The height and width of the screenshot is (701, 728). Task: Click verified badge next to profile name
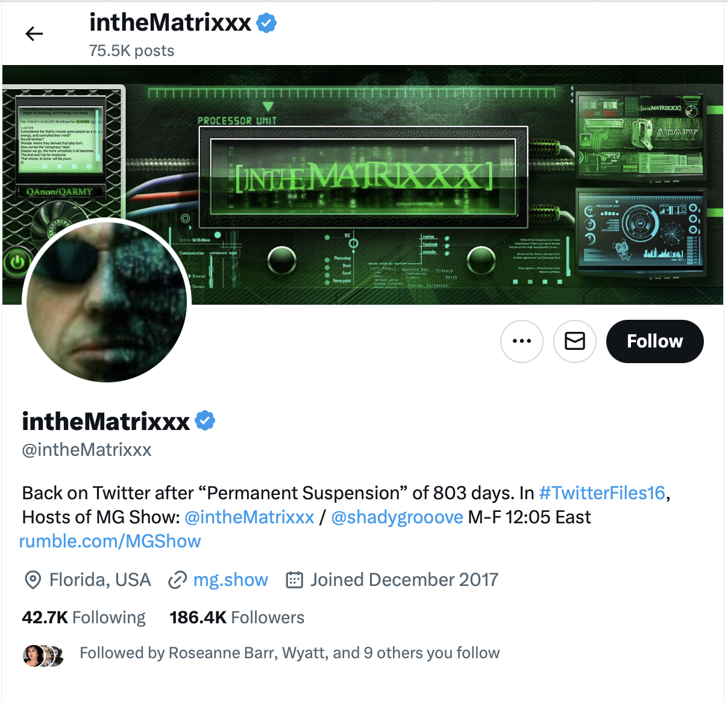(205, 421)
